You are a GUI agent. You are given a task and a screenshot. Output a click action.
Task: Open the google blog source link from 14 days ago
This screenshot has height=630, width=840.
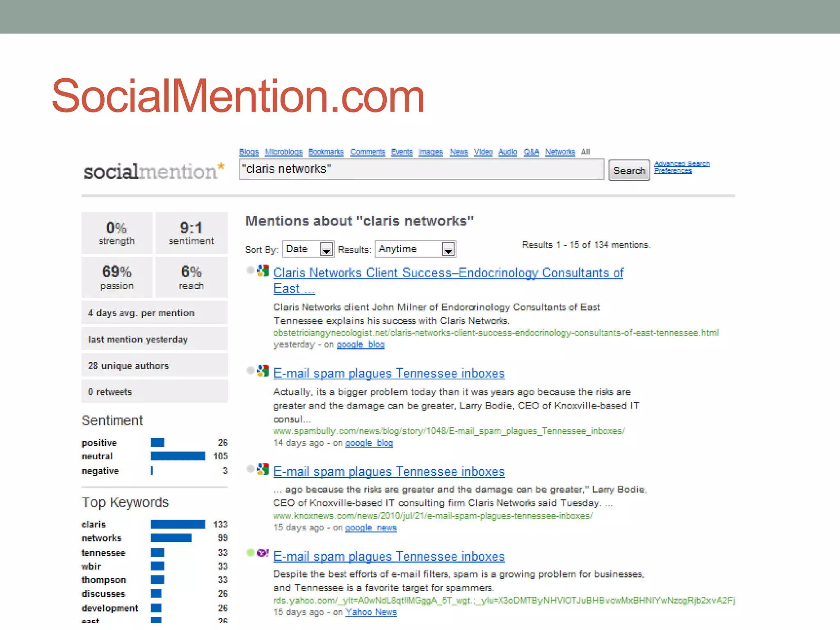pos(369,443)
